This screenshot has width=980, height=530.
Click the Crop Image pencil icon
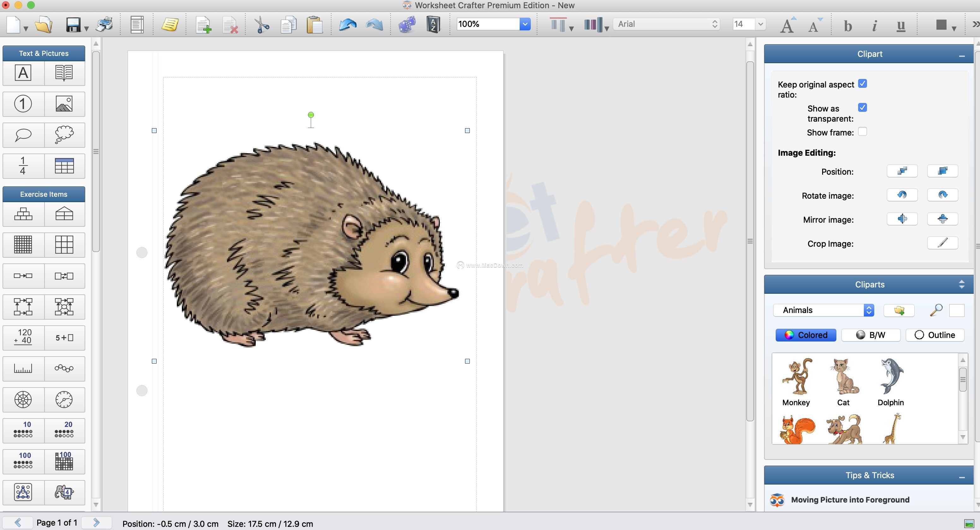pyautogui.click(x=942, y=243)
